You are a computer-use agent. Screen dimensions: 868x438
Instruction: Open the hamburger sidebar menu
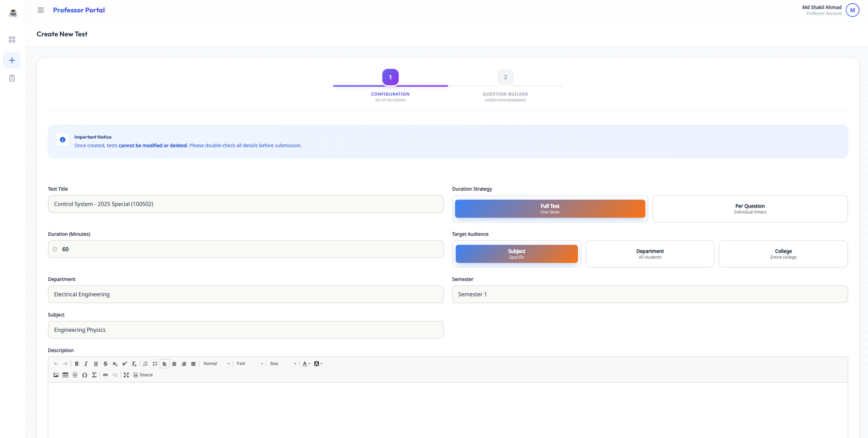click(x=41, y=10)
